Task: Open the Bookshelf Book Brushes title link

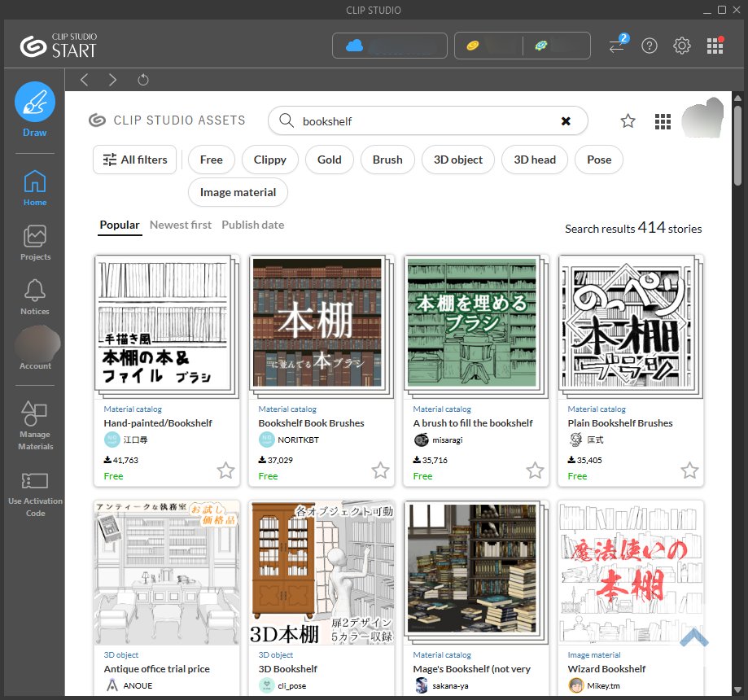Action: (x=311, y=423)
